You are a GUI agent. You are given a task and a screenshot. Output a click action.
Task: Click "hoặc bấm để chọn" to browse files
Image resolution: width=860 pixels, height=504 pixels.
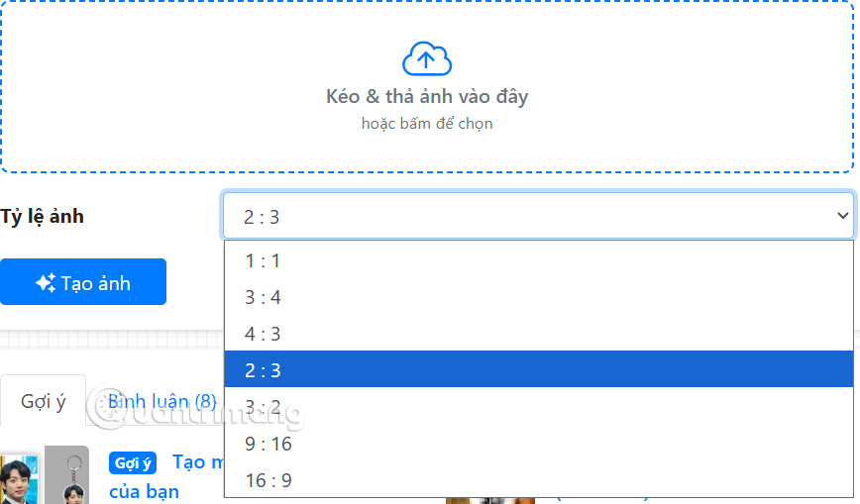[x=427, y=124]
